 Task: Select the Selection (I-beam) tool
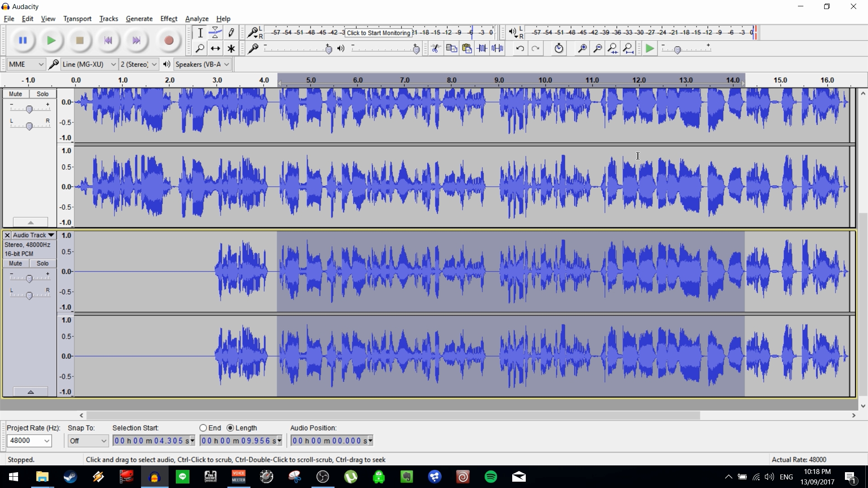pos(200,33)
